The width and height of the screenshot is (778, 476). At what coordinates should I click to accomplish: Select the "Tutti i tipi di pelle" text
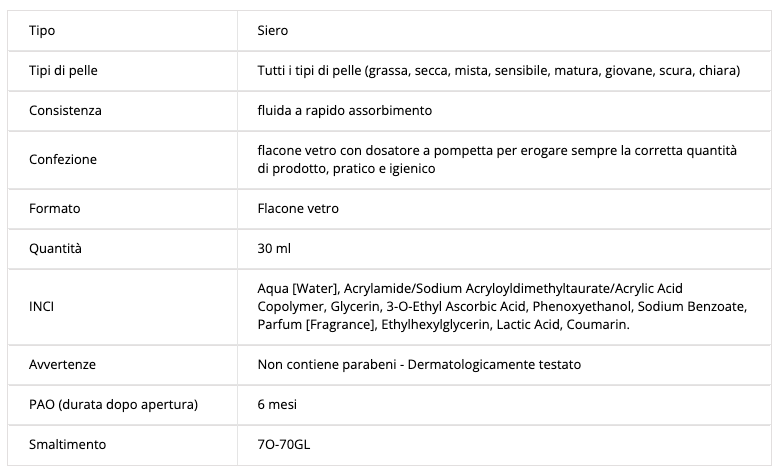click(x=498, y=71)
